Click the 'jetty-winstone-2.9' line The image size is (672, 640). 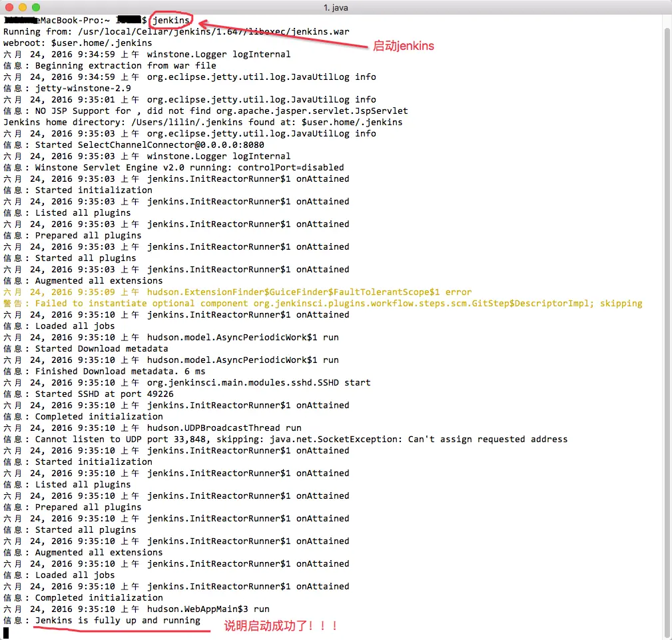[67, 89]
